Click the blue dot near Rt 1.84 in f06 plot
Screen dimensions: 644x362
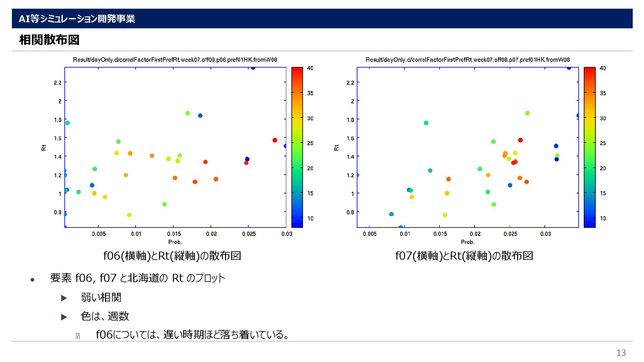(x=200, y=116)
